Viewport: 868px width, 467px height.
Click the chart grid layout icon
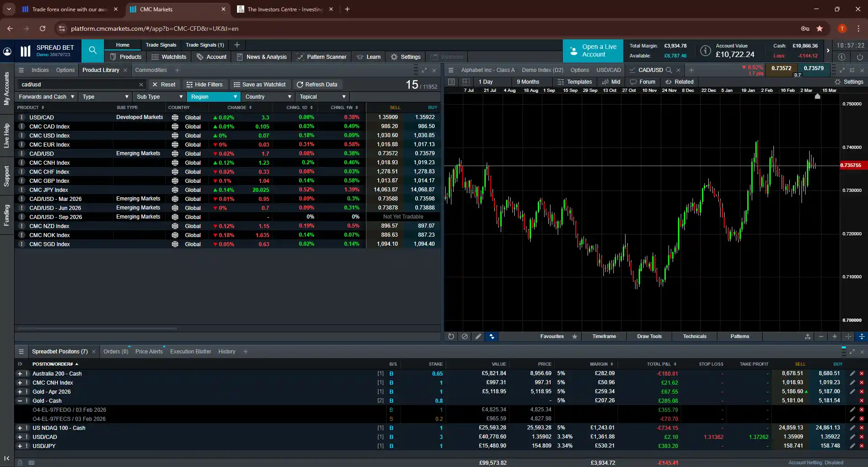pyautogui.click(x=466, y=82)
